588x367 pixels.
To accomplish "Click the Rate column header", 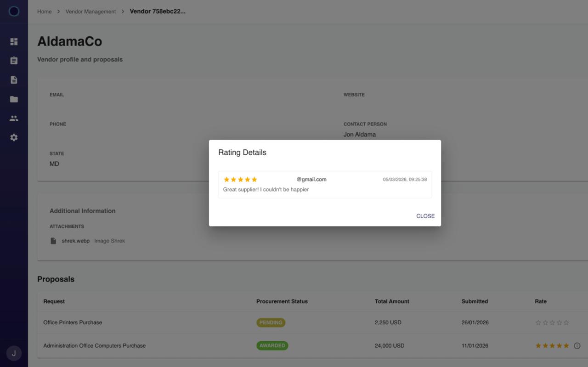I will (x=541, y=301).
